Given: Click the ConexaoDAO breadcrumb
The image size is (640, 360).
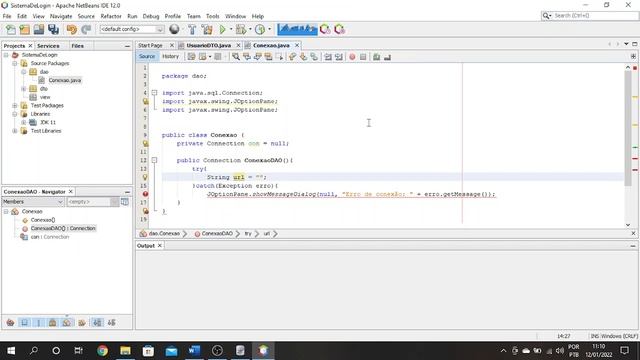Looking at the screenshot, I should (217, 233).
